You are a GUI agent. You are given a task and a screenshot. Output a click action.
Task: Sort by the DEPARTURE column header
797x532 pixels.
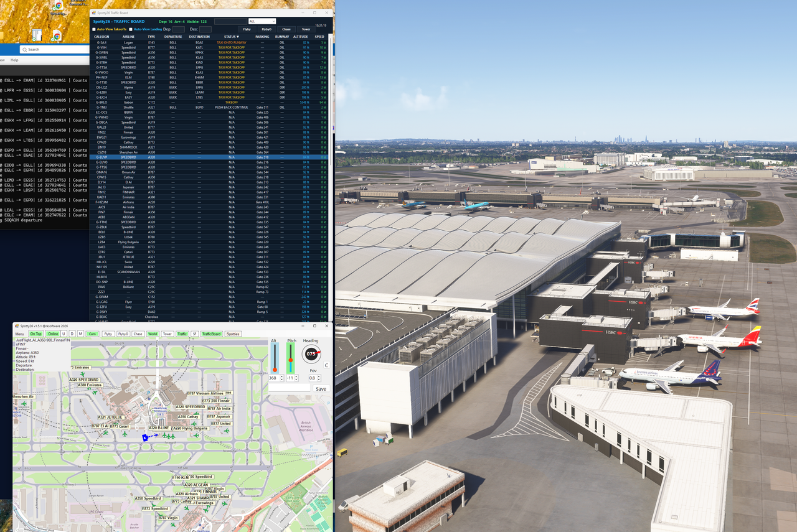pyautogui.click(x=173, y=37)
